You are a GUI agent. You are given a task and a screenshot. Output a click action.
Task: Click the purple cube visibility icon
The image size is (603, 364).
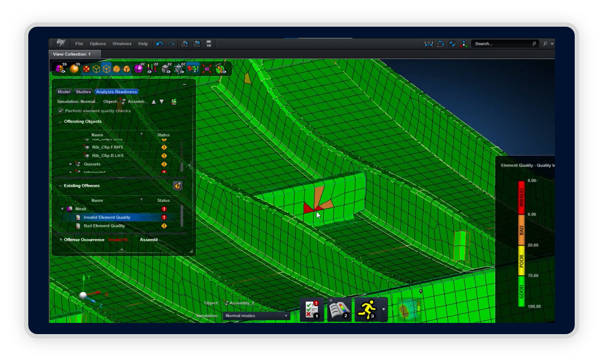[60, 68]
